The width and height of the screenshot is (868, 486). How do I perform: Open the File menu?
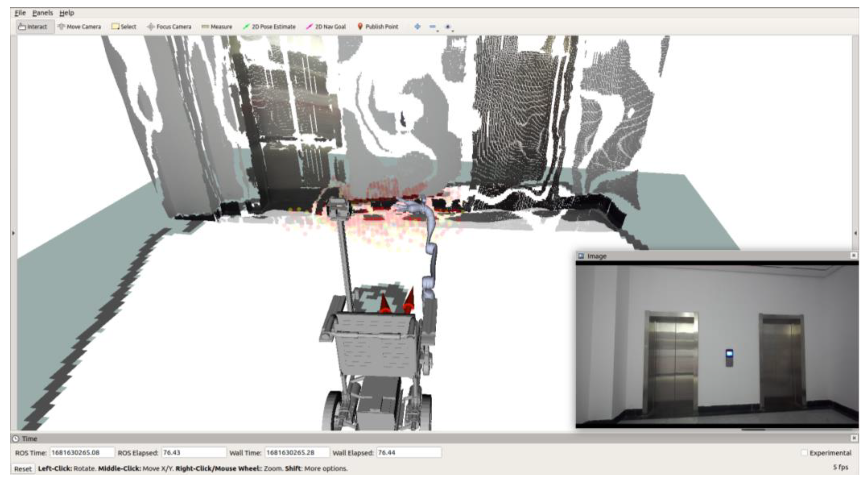click(20, 13)
